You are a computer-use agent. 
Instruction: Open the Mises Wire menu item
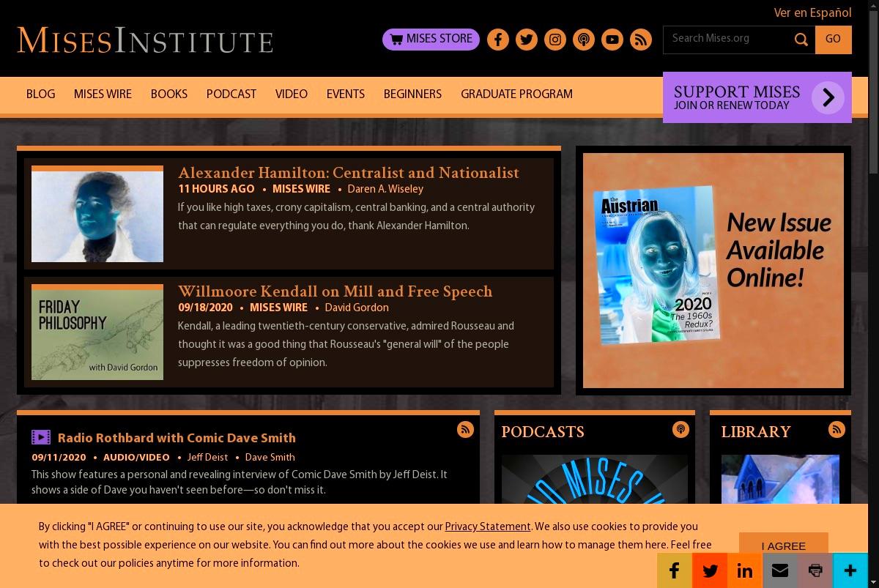click(103, 94)
